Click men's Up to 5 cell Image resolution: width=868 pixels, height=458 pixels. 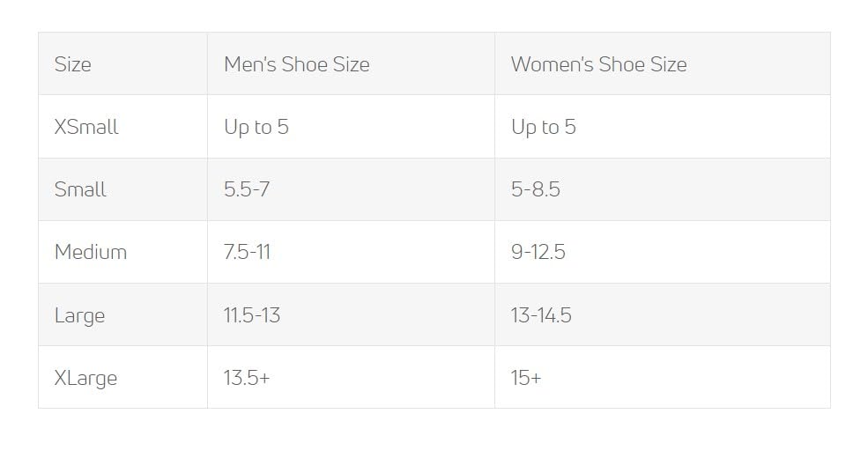coord(256,127)
